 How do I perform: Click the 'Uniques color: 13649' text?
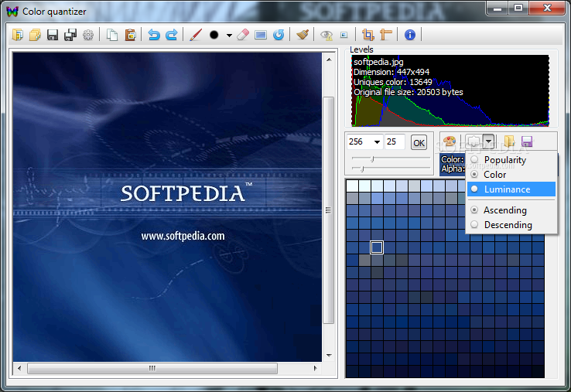click(x=393, y=82)
